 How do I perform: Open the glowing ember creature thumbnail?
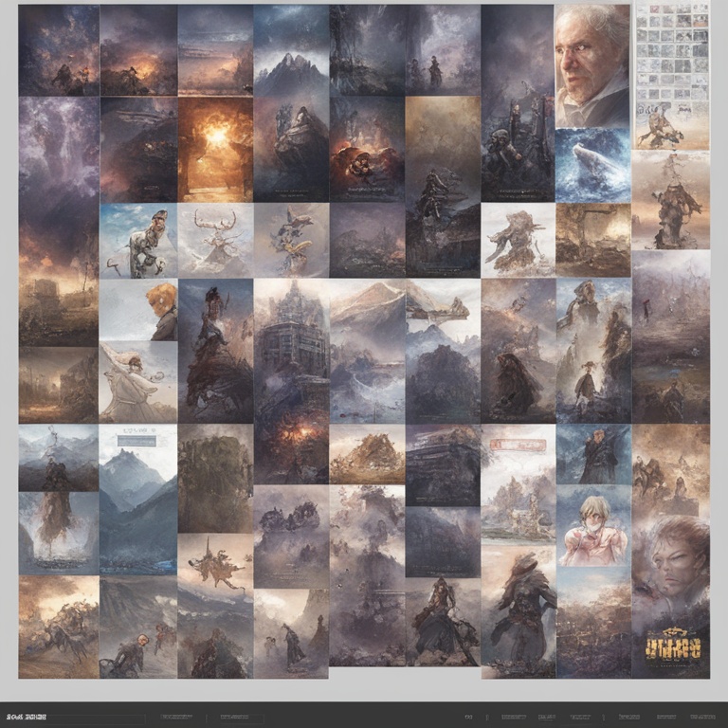(367, 150)
